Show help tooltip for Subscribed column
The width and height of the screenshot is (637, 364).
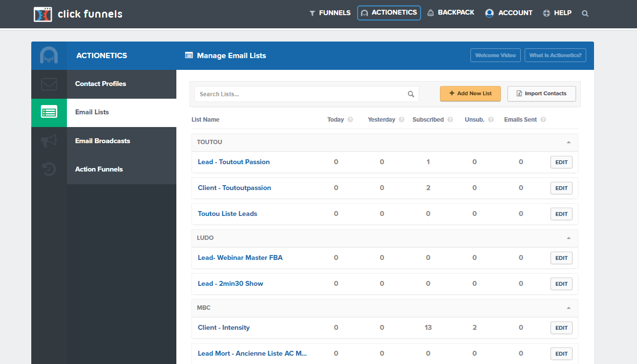tap(450, 120)
